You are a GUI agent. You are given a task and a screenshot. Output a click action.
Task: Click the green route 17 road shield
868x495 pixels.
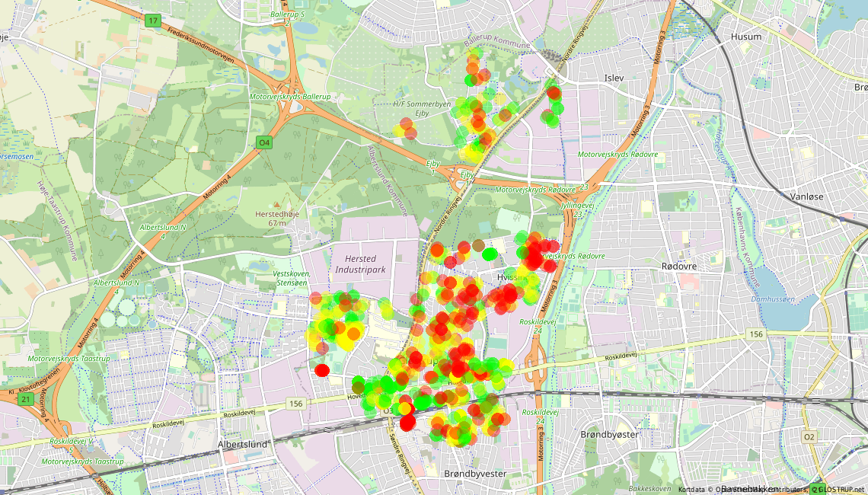pyautogui.click(x=153, y=21)
